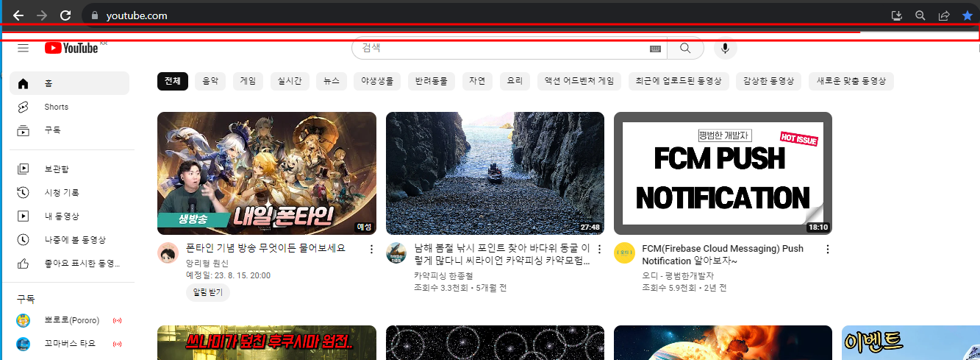Select 최근에 업로드된 동영상 chip
The height and width of the screenshot is (360, 980).
(x=679, y=81)
